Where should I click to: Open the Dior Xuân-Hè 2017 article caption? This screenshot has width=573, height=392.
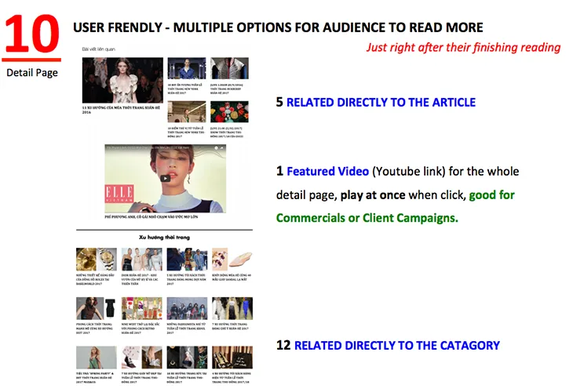click(x=141, y=279)
